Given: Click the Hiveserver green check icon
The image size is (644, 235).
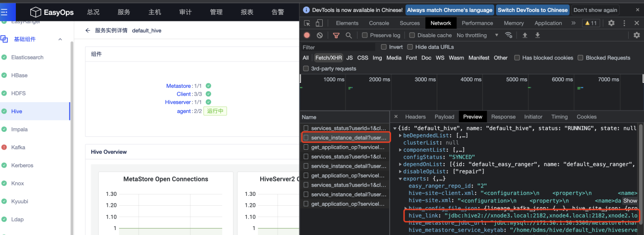Looking at the screenshot, I should point(208,102).
